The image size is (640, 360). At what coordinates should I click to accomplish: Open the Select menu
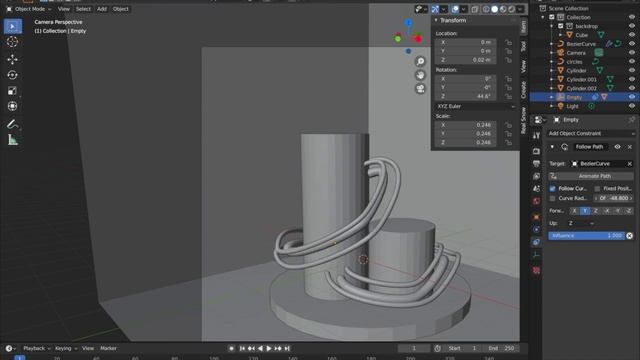[83, 9]
